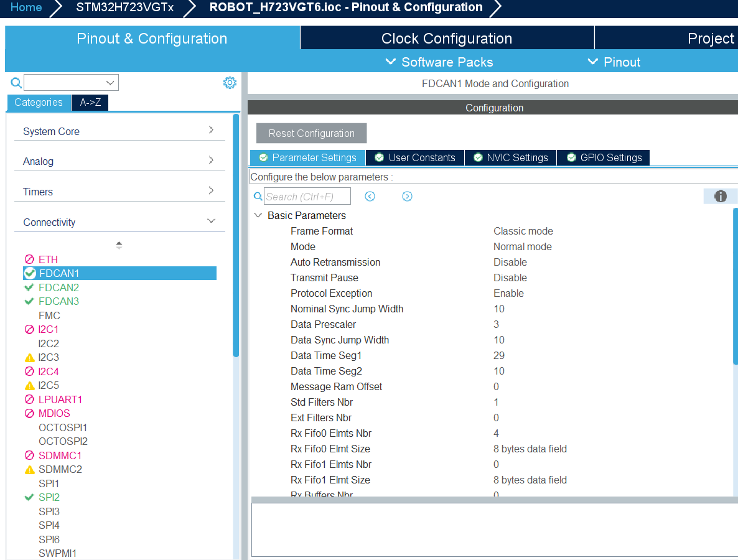Click the Message Ram Offset row
The image size is (738, 560).
[x=492, y=386]
